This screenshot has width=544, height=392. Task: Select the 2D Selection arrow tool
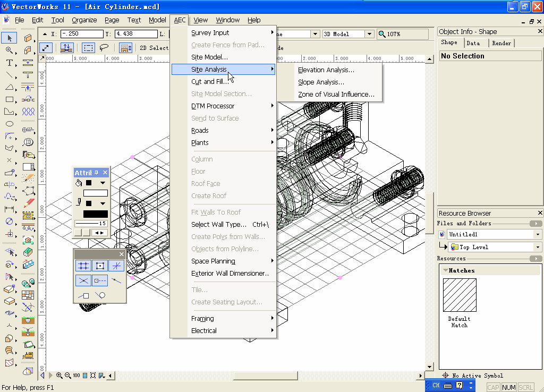[10, 38]
